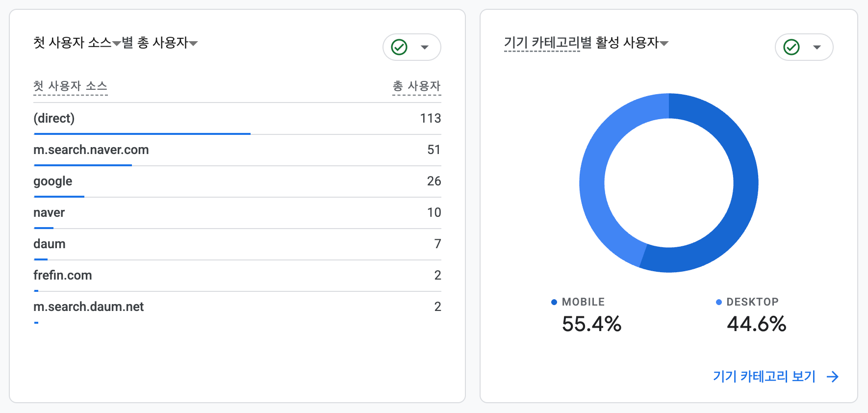Click the 첫 사용자 소스 column header
868x413 pixels.
pyautogui.click(x=70, y=86)
